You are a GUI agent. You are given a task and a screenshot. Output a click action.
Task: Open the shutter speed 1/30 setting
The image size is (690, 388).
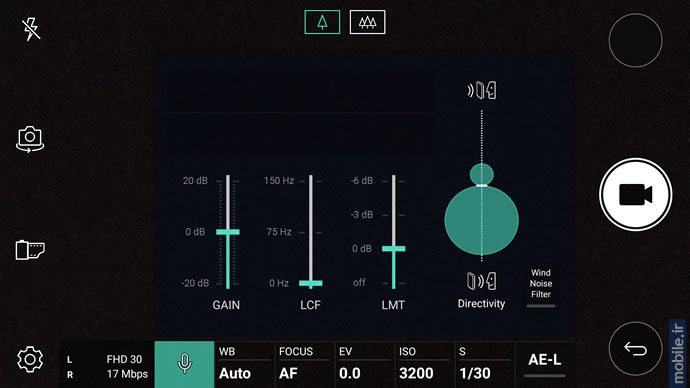coord(484,364)
